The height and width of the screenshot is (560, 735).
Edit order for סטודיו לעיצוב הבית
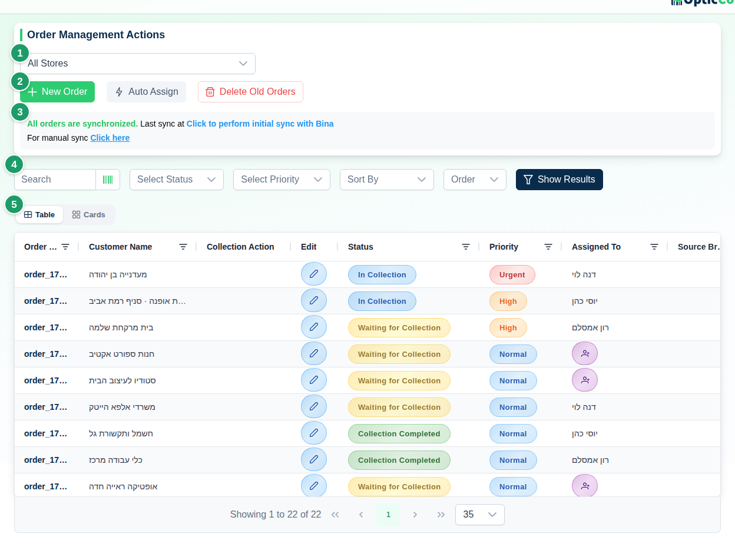pyautogui.click(x=314, y=380)
